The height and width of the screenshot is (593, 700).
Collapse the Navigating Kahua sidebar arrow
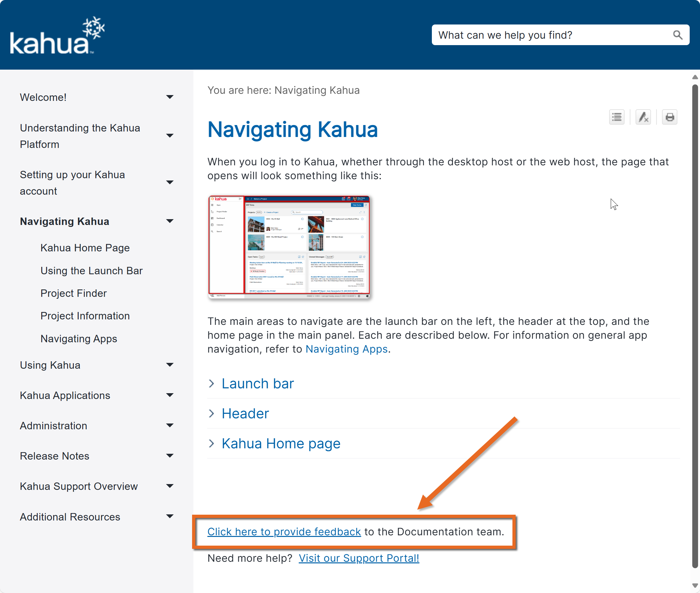pos(170,221)
